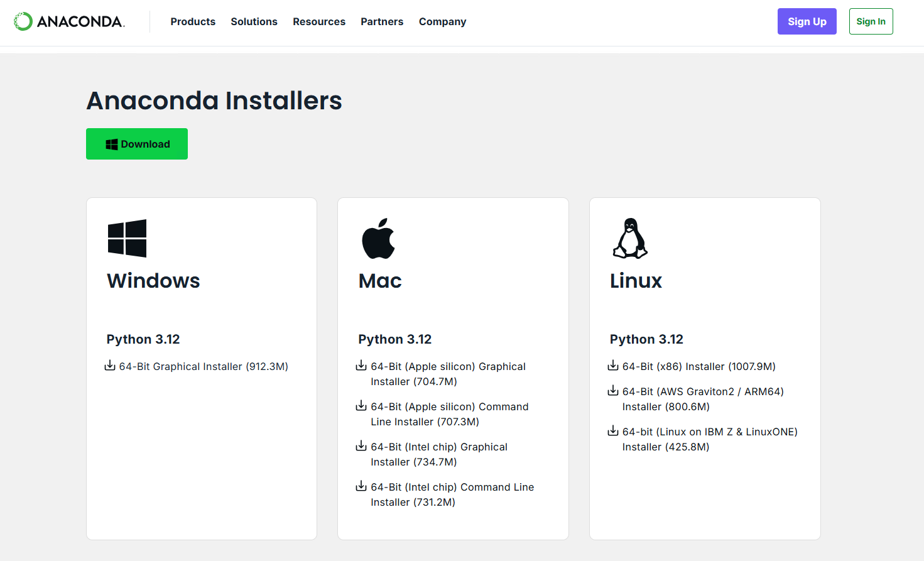Download the Linux on IBM Z & LinuxONE Installer (425.8M)
The width and height of the screenshot is (924, 561).
tap(710, 439)
